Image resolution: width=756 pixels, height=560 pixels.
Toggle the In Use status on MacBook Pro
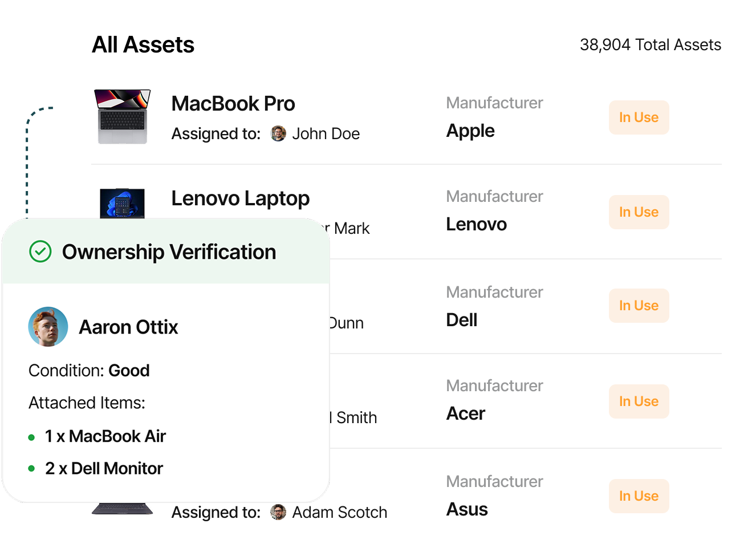(639, 117)
